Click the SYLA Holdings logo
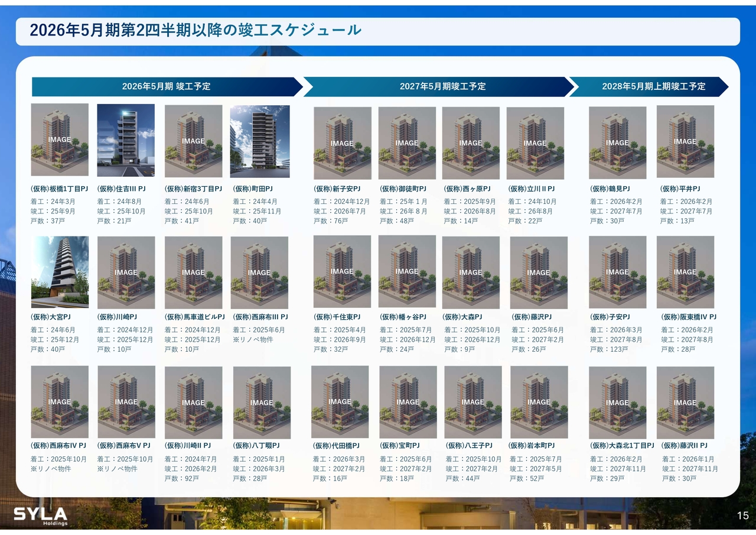756x535 pixels. (x=40, y=515)
